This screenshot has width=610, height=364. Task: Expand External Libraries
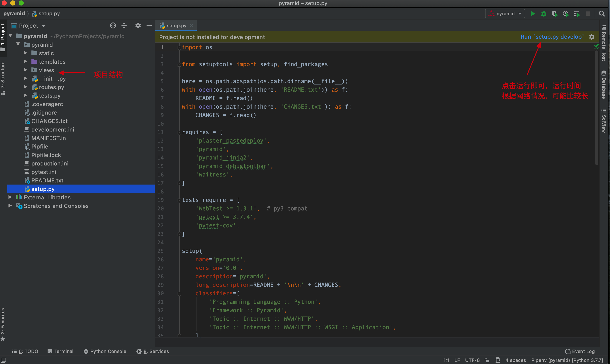pos(10,197)
